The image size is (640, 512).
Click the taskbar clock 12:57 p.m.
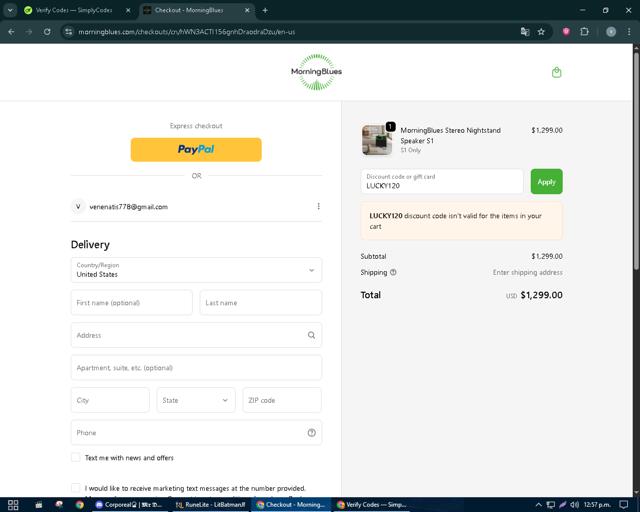[x=597, y=505]
